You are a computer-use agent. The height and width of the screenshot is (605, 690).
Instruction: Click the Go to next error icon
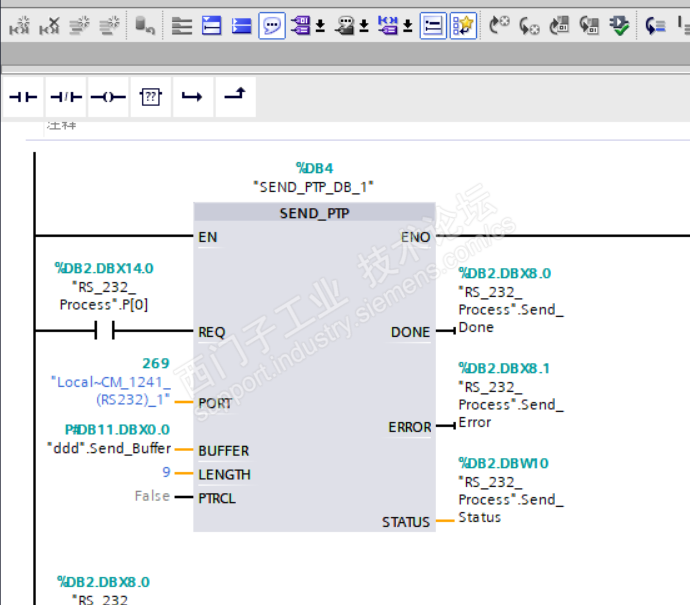[x=499, y=26]
